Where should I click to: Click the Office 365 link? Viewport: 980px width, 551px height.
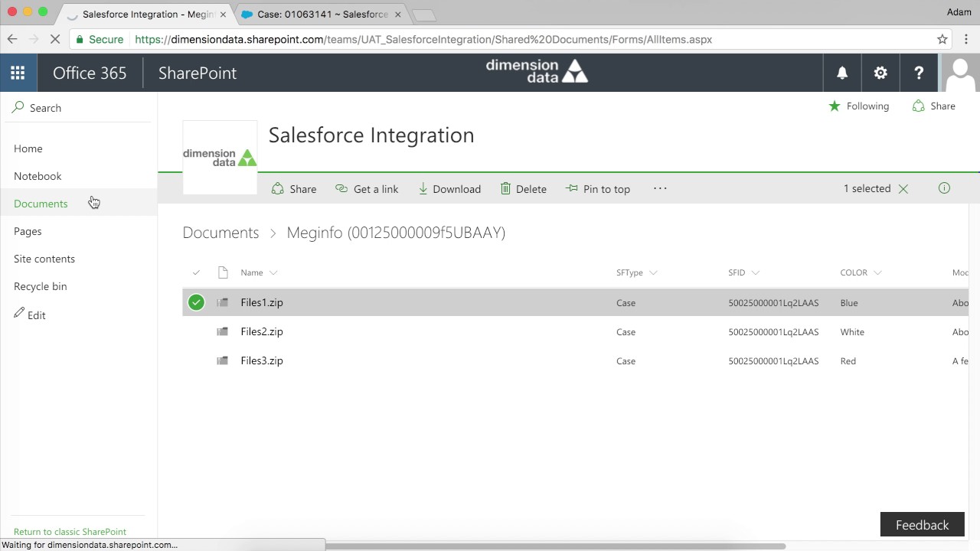pyautogui.click(x=90, y=73)
